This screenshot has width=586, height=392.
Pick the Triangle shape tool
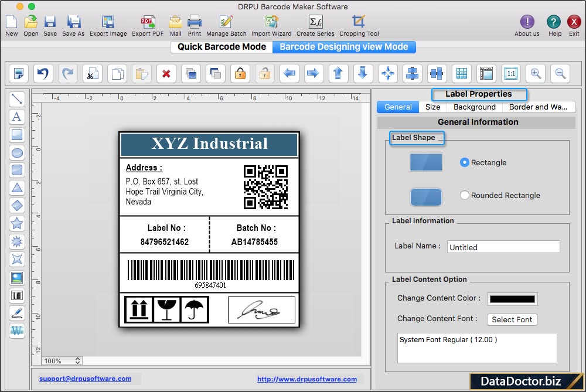[17, 188]
